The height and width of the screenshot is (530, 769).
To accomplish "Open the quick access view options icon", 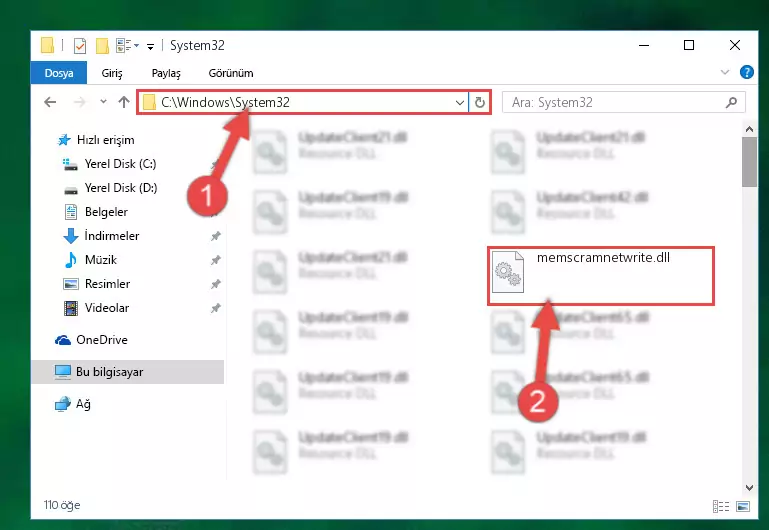I will coord(124,46).
